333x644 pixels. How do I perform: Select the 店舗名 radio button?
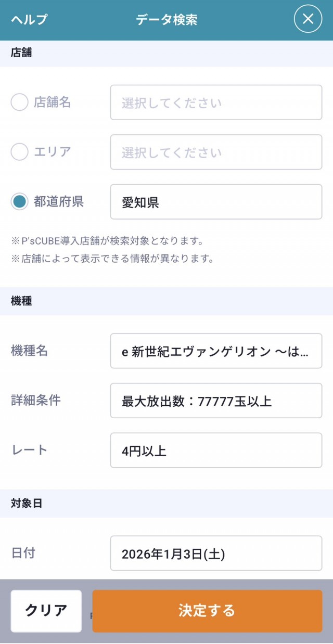click(x=20, y=102)
